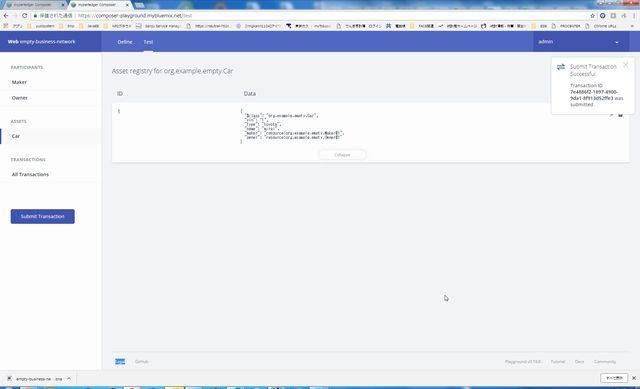Click the GitHub footer link
This screenshot has width=640, height=389.
click(x=141, y=362)
